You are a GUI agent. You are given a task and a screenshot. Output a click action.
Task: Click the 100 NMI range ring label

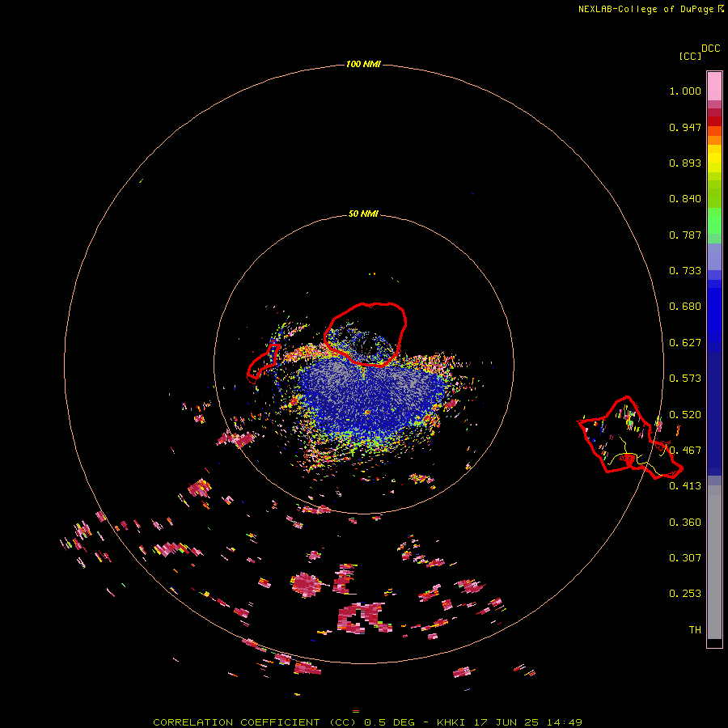coord(363,64)
